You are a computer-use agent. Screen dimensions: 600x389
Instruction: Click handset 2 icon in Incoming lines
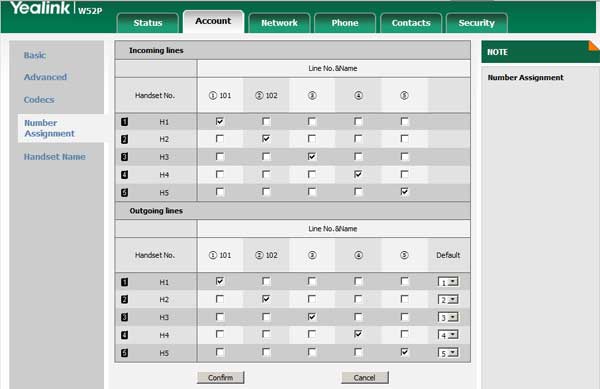point(124,139)
